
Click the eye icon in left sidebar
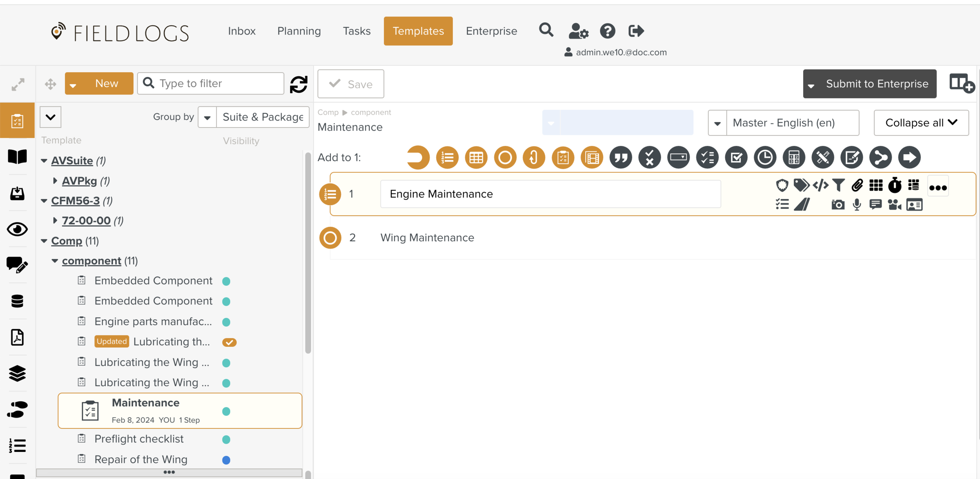click(x=17, y=229)
